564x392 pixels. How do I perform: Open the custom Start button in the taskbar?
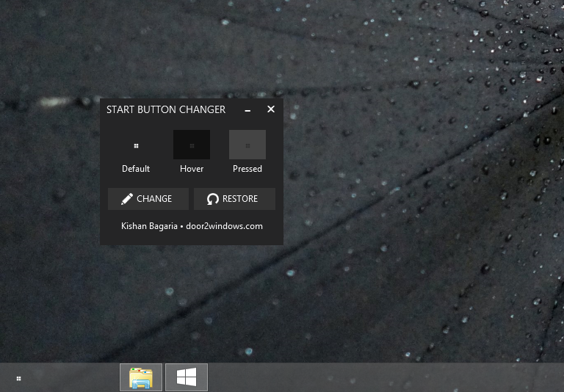[x=18, y=378]
